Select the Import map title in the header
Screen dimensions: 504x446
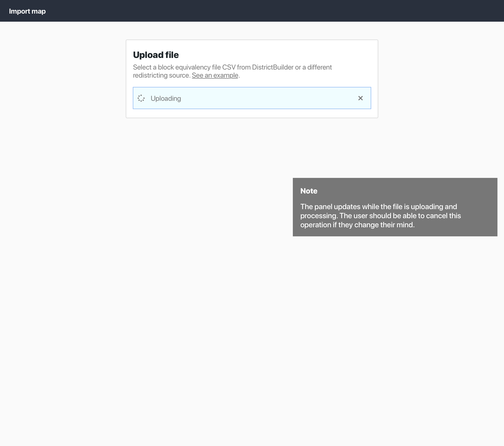click(27, 11)
